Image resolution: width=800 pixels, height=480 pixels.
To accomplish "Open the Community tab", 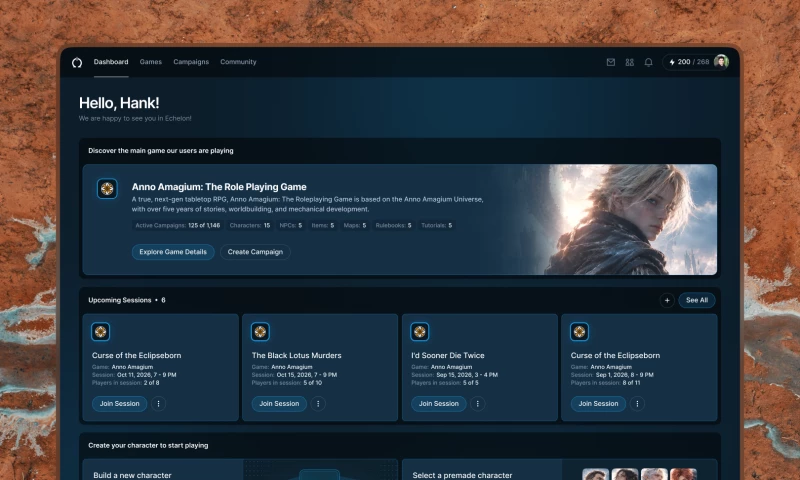I will 238,62.
